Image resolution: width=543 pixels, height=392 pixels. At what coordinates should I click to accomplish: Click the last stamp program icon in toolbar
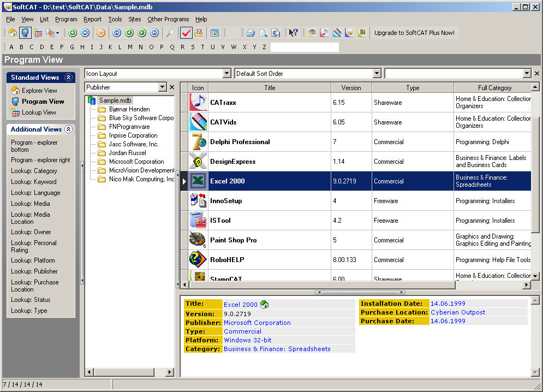point(362,33)
